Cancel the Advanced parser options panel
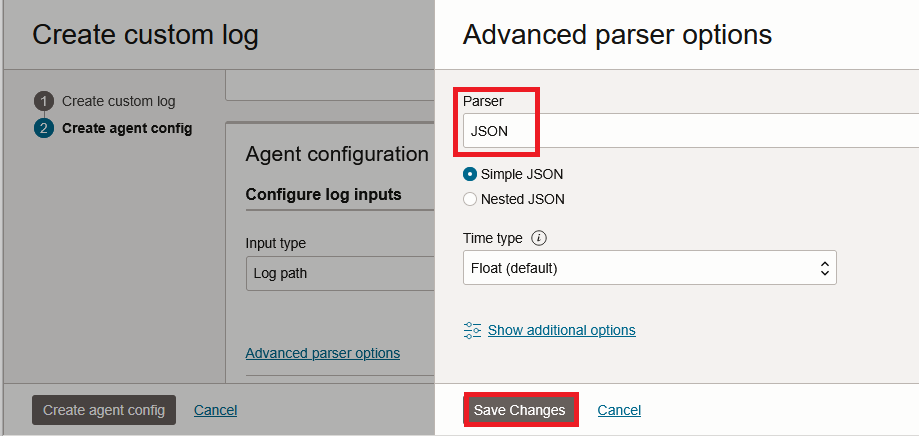The width and height of the screenshot is (919, 436). pos(619,410)
